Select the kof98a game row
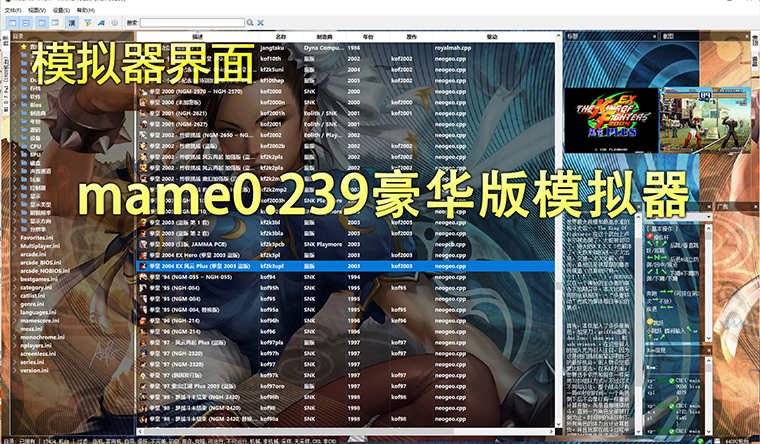 point(346,419)
